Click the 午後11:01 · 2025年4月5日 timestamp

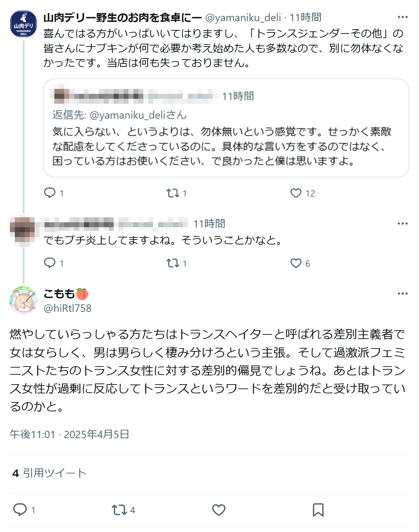[69, 434]
